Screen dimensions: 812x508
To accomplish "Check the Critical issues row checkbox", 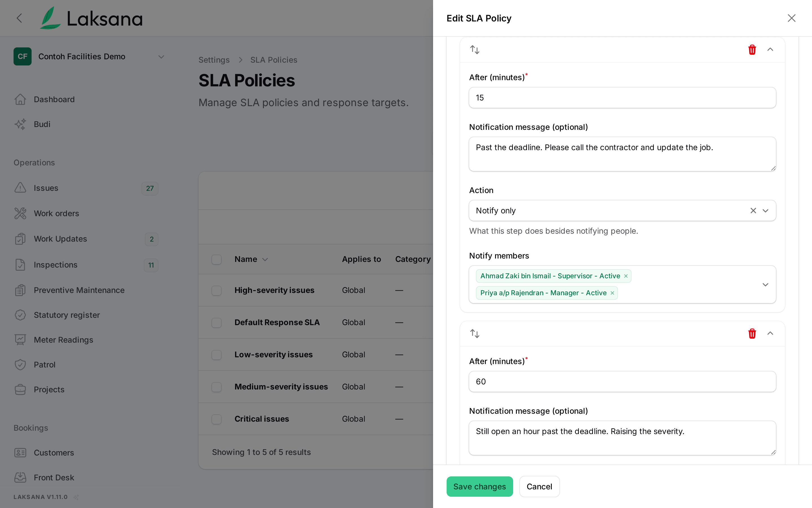I will pos(217,419).
